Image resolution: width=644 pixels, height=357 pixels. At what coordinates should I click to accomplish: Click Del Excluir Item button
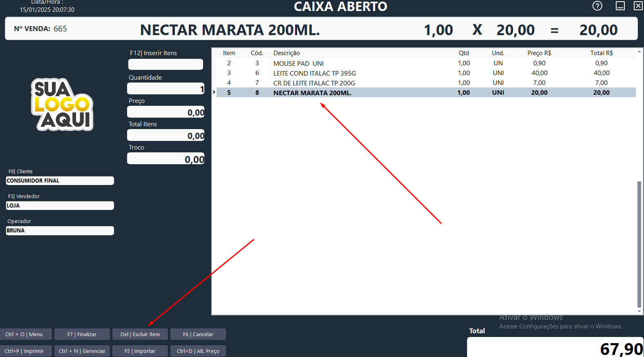tap(140, 334)
